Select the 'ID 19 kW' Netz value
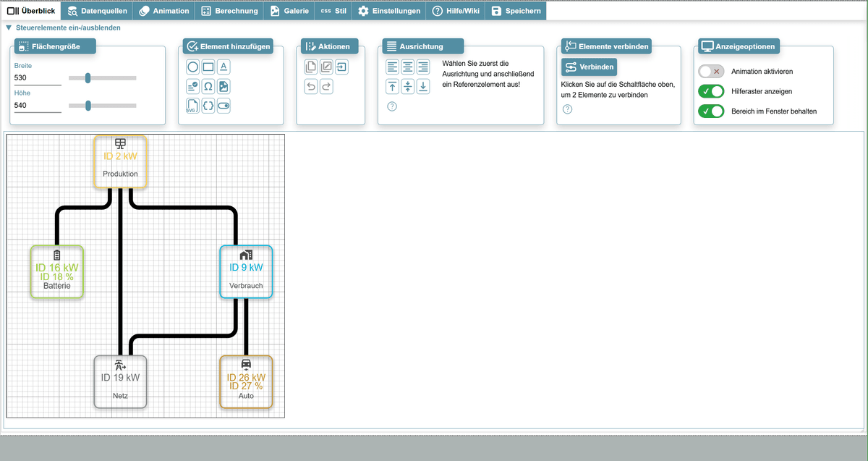868x461 pixels. tap(120, 377)
